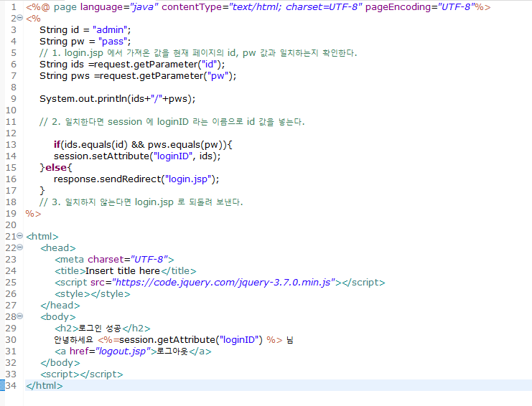Click the System.out.println statement
This screenshot has width=532, height=406.
click(x=118, y=99)
